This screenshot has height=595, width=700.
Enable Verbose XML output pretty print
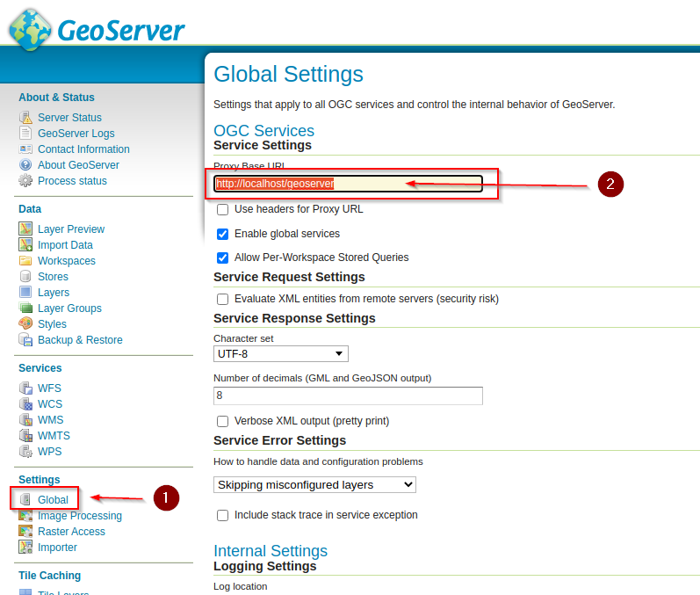(222, 421)
